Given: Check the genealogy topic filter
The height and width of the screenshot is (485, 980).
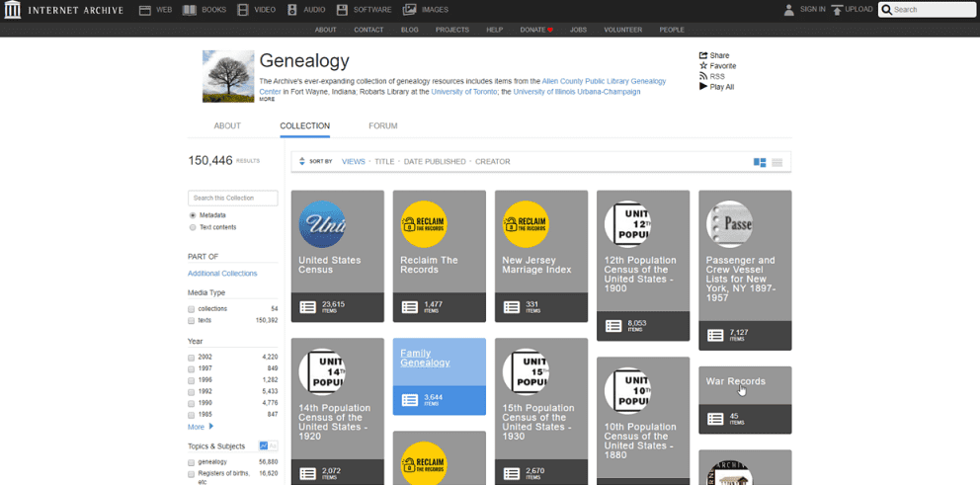Looking at the screenshot, I should tap(192, 462).
